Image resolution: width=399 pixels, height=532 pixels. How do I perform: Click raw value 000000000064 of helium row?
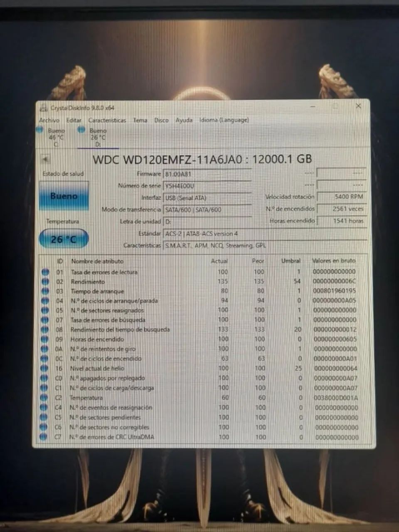coord(335,368)
